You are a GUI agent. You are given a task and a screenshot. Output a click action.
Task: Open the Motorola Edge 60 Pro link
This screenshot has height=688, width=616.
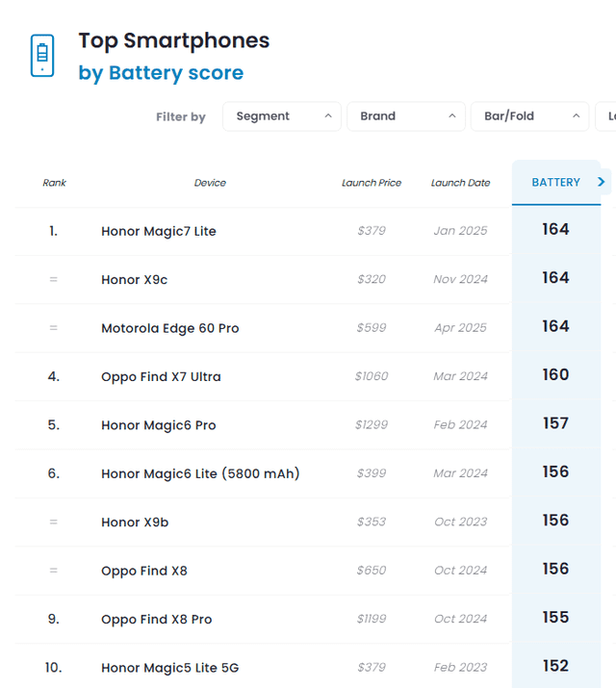169,328
